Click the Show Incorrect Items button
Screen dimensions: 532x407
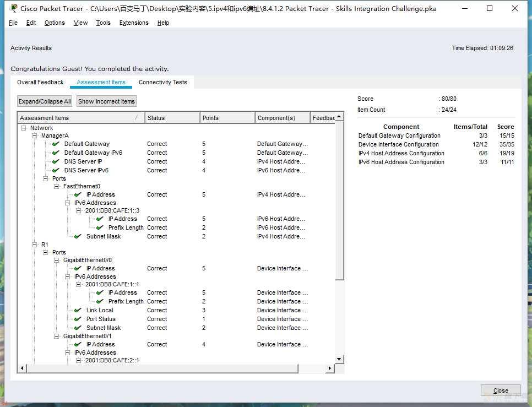click(x=106, y=101)
